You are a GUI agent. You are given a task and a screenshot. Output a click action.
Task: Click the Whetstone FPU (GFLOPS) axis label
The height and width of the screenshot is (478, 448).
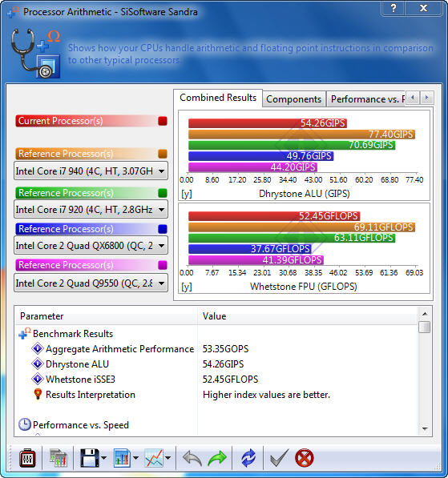(304, 287)
